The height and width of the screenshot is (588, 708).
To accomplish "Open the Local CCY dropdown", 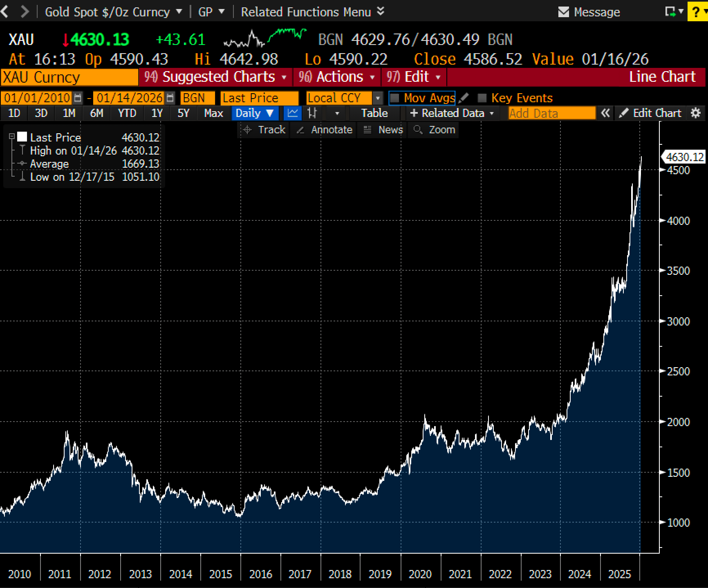I will 377,98.
